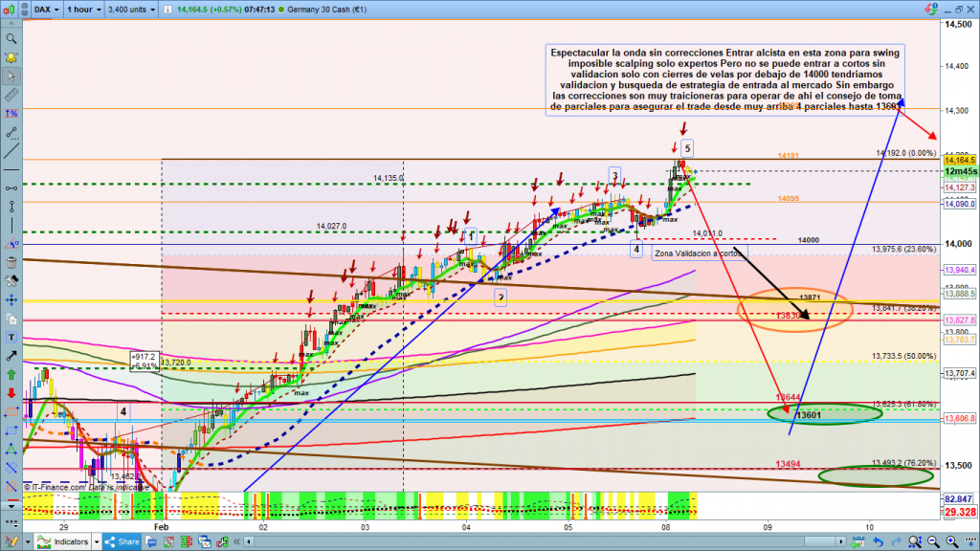Click the zoom out magnifier at bottom right
Viewport: 980px width, 551px height.
(933, 541)
